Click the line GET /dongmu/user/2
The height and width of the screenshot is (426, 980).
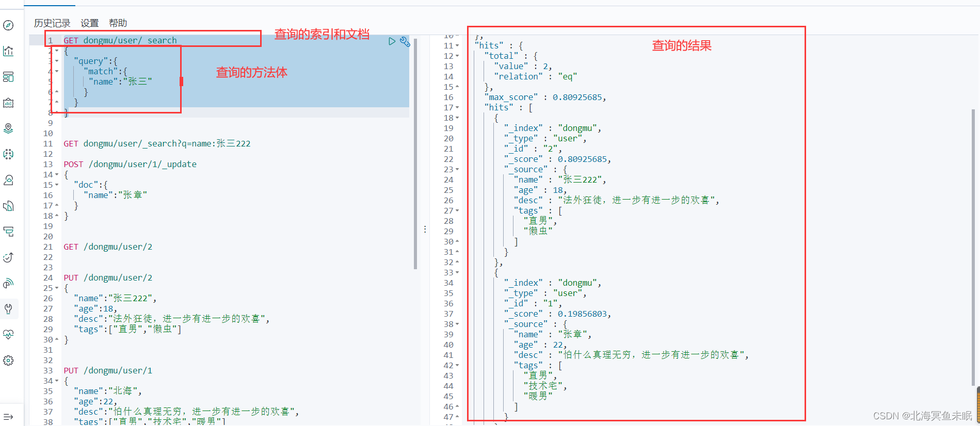[x=108, y=247]
